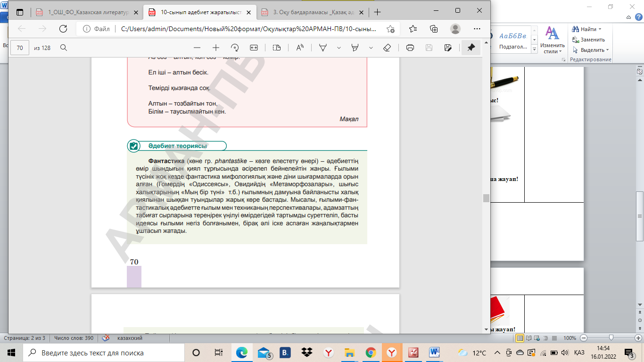Open the Выделить dropdown in Word
The image size is (644, 362).
click(x=590, y=50)
